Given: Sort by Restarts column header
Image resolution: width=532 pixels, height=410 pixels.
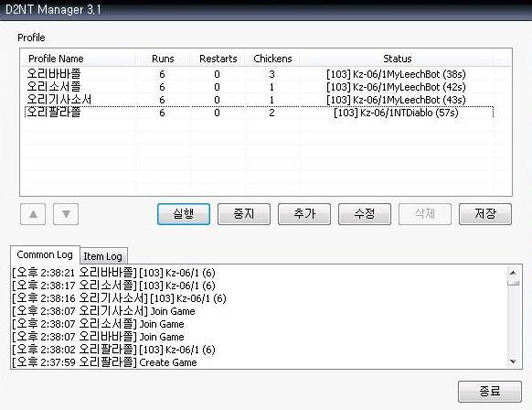Looking at the screenshot, I should 218,59.
